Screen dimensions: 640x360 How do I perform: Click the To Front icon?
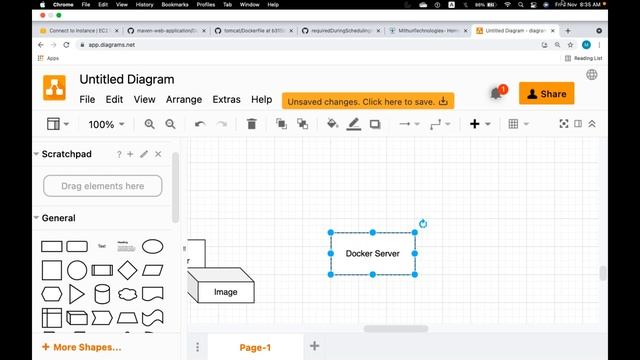point(281,124)
